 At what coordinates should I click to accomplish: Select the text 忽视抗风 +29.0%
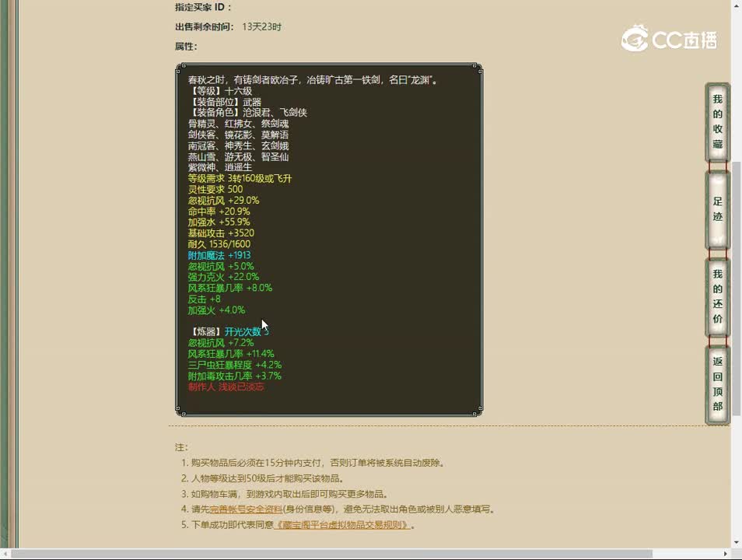[223, 200]
